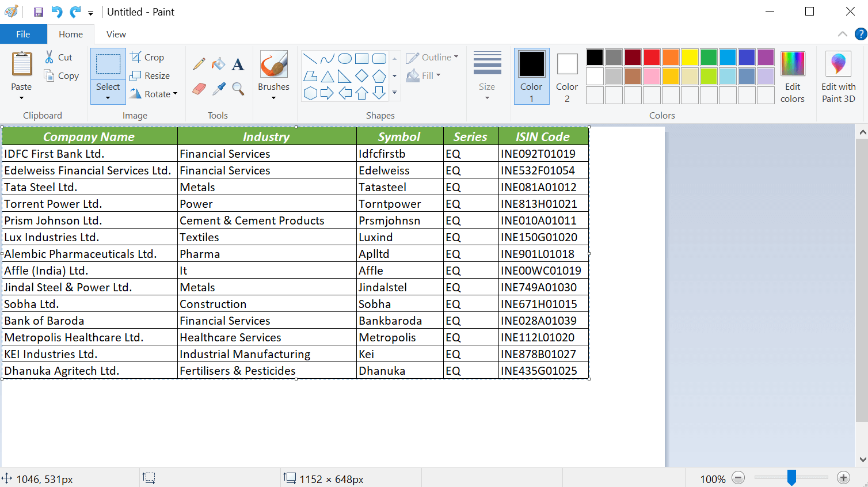Choose the Oval shape

coord(345,59)
